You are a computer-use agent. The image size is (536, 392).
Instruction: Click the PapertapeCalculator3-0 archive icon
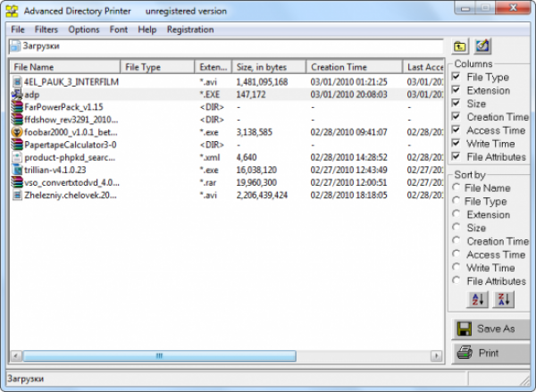[17, 145]
